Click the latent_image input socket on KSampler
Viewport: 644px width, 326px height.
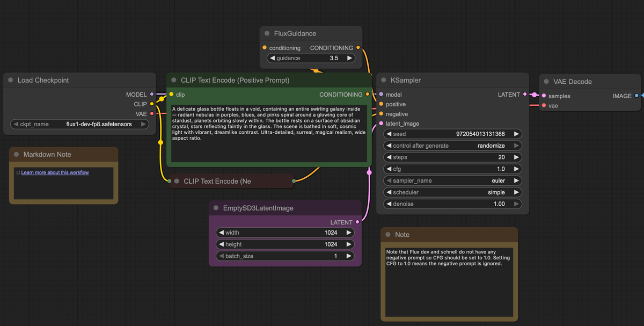(x=381, y=124)
